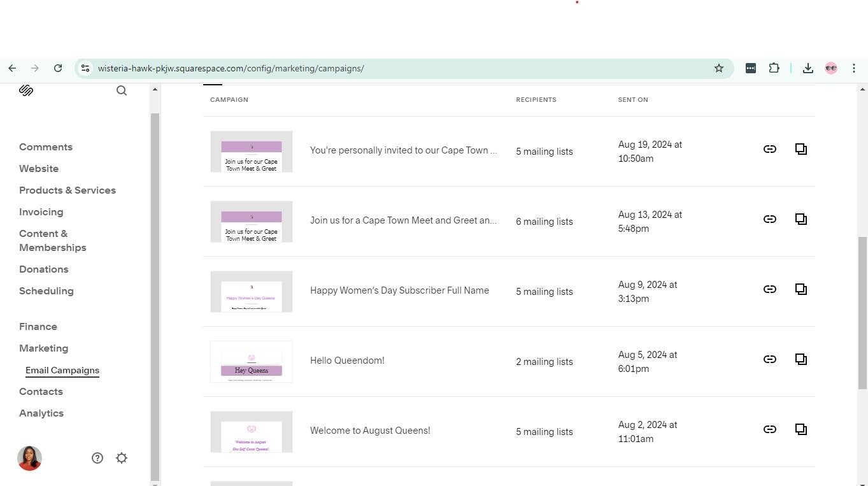This screenshot has height=486, width=868.
Task: Click Welcome to August Queens! thumbnail
Action: pyautogui.click(x=252, y=432)
